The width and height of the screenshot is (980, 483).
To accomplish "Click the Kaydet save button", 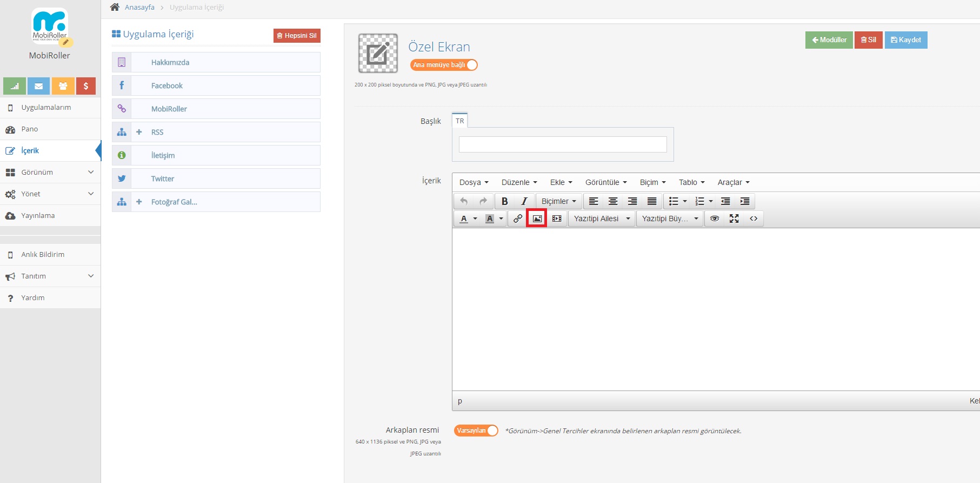I will click(906, 40).
